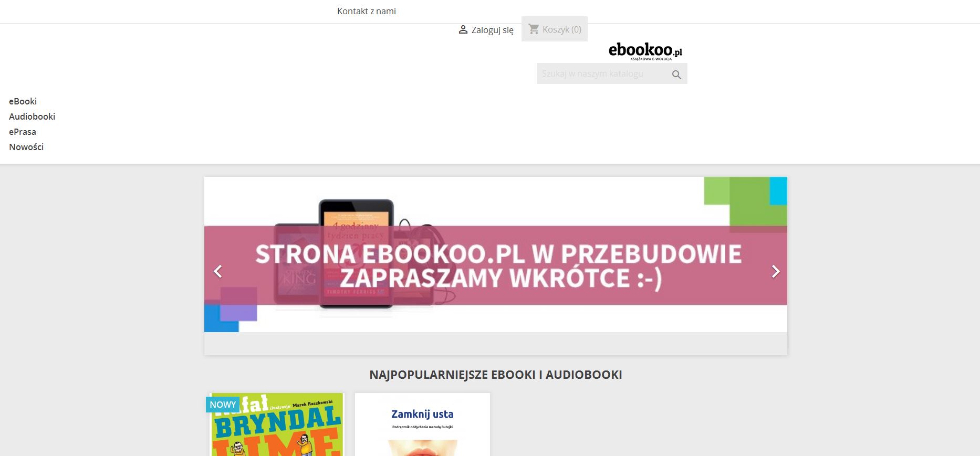Click the shopping cart icon

click(534, 29)
